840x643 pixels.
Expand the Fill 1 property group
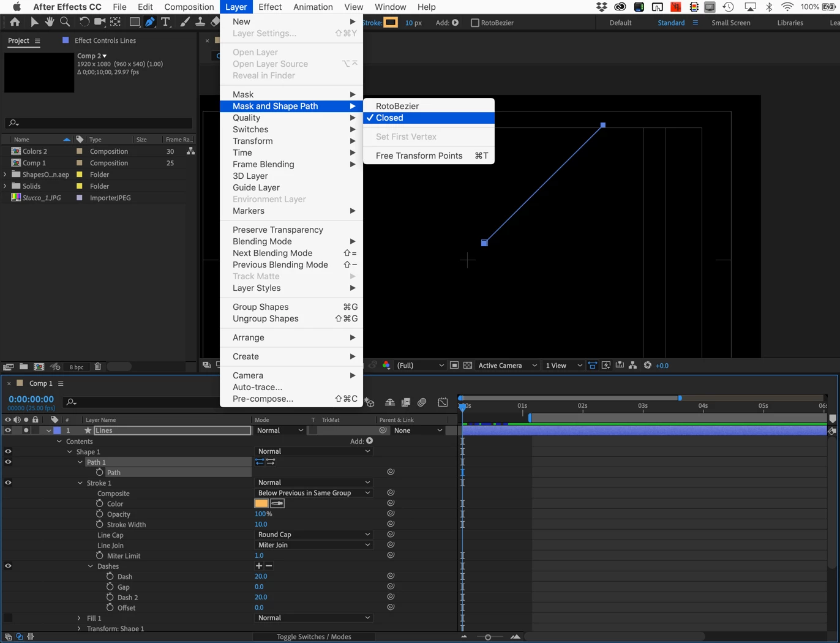pyautogui.click(x=79, y=619)
